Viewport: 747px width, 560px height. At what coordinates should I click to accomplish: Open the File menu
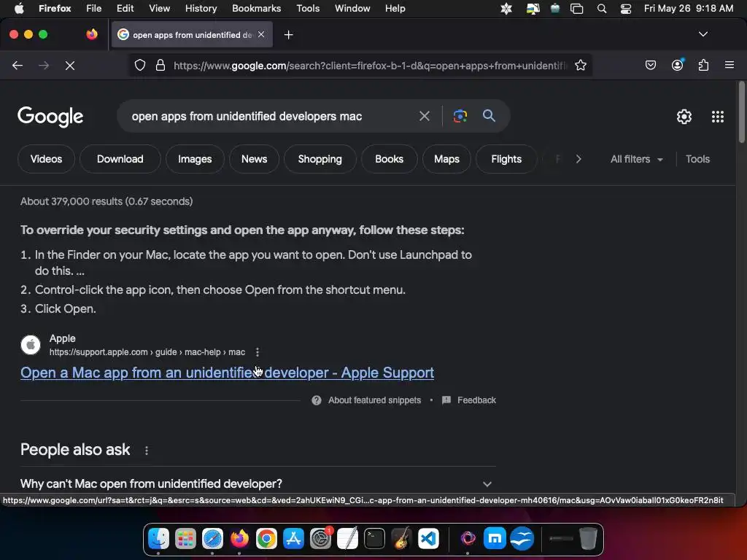[93, 9]
